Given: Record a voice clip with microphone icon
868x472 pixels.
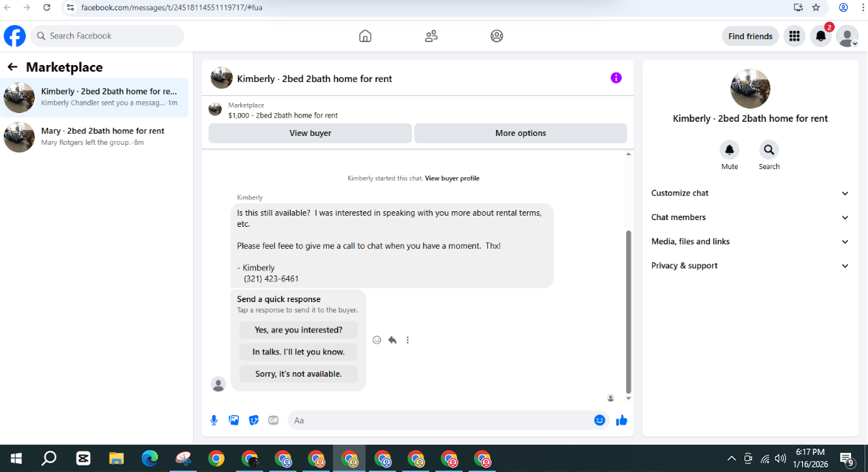Looking at the screenshot, I should (x=214, y=420).
